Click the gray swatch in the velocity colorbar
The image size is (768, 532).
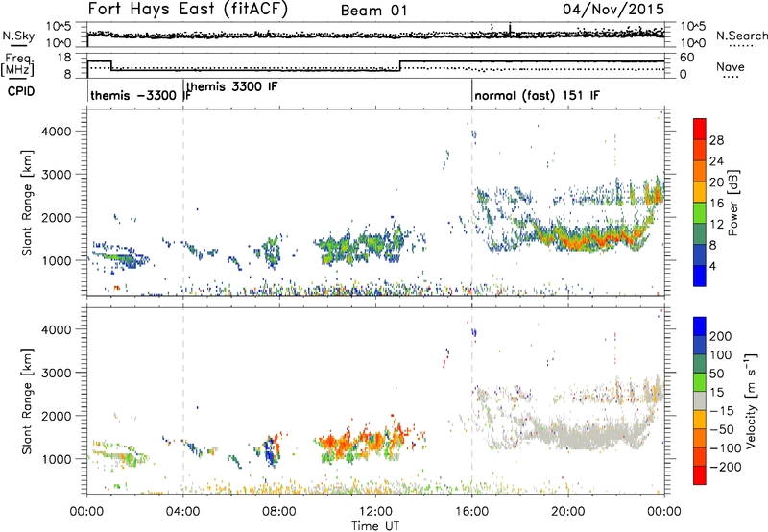tap(700, 400)
